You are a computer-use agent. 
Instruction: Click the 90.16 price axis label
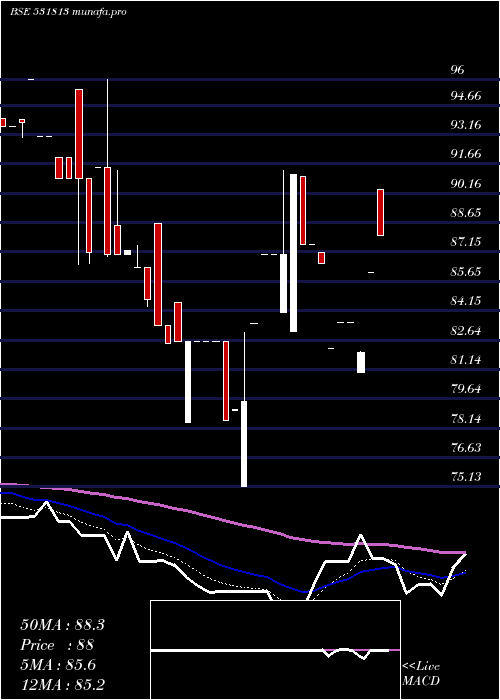[466, 183]
